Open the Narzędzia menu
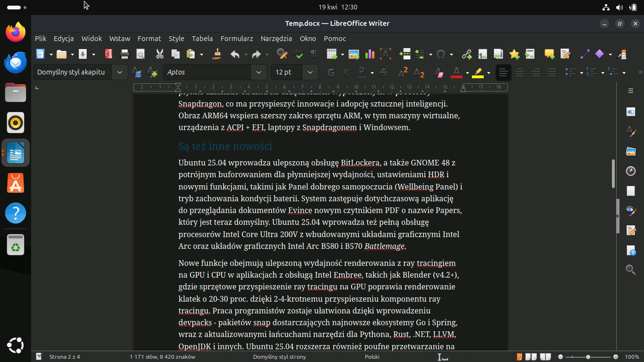 point(276,39)
